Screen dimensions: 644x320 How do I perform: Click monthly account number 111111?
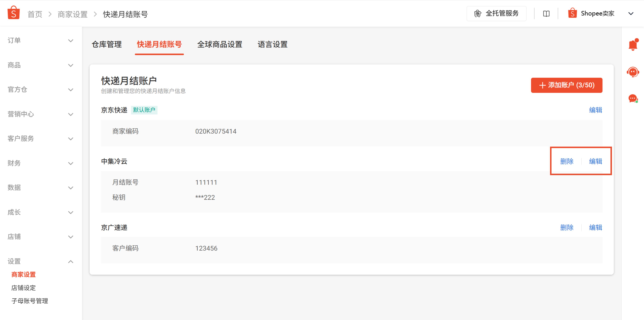pyautogui.click(x=206, y=182)
